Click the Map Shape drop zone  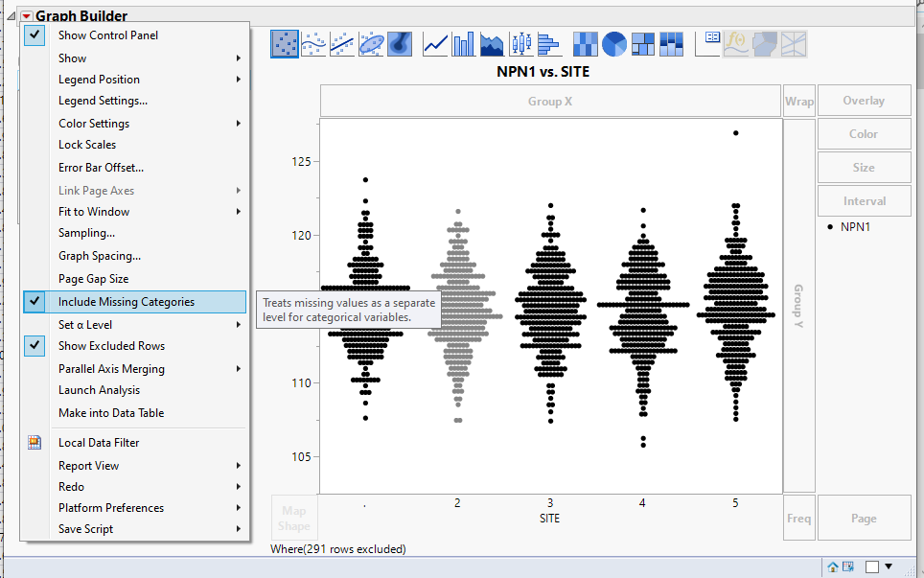(294, 518)
